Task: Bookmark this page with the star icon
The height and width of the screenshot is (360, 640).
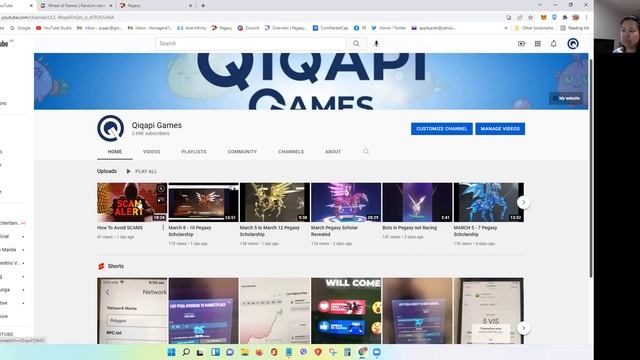Action: pyautogui.click(x=530, y=18)
